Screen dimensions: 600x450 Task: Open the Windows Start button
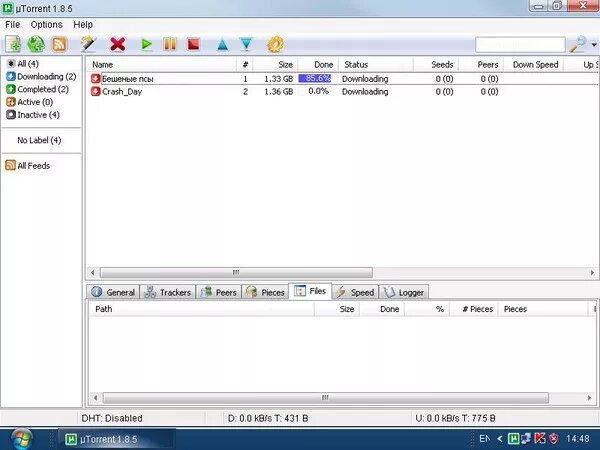coord(21,439)
